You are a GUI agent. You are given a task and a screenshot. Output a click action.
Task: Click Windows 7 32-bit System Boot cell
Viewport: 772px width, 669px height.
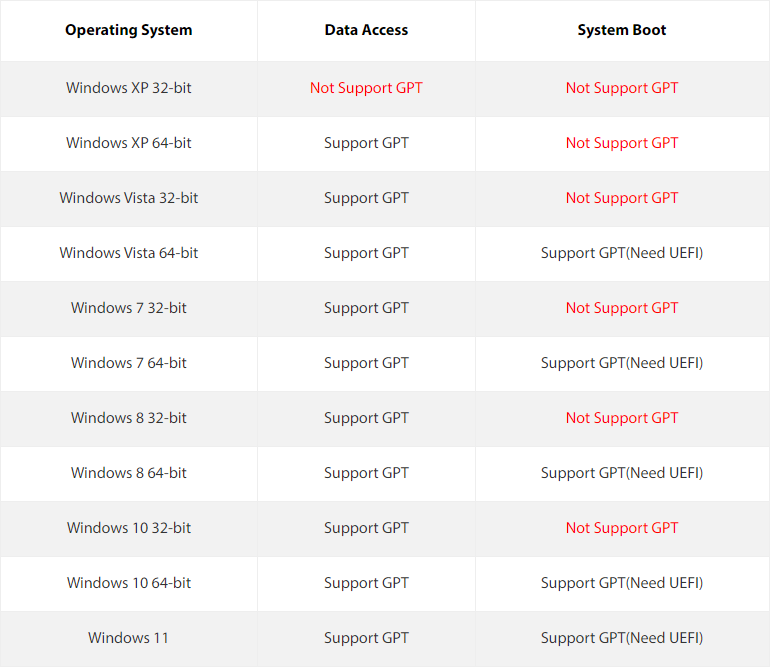pyautogui.click(x=621, y=308)
